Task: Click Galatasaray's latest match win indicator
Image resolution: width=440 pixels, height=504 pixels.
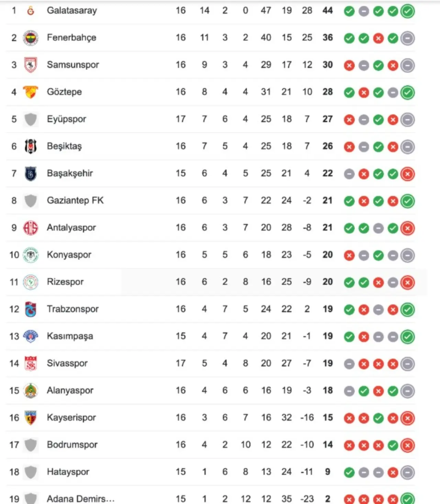Action: click(408, 11)
